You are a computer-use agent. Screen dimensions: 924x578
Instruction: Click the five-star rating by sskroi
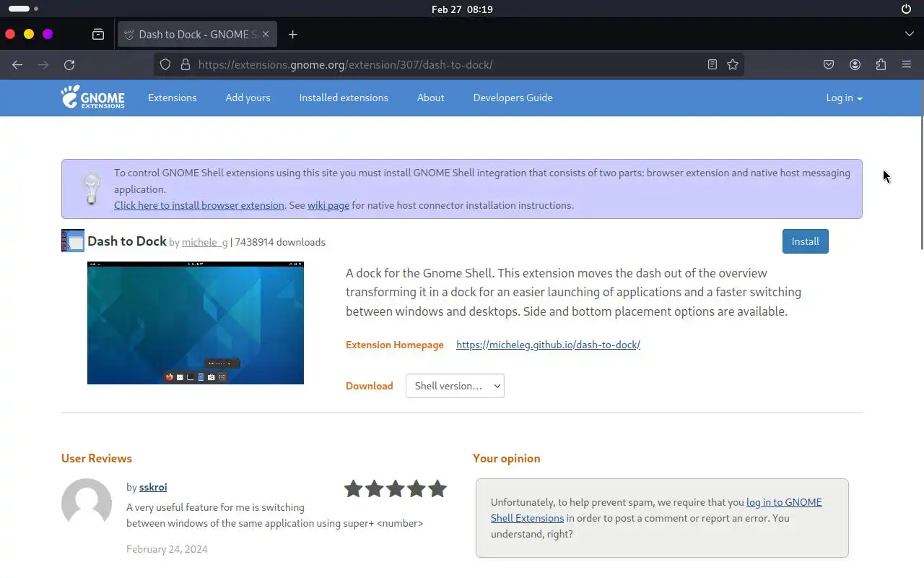[x=395, y=489]
